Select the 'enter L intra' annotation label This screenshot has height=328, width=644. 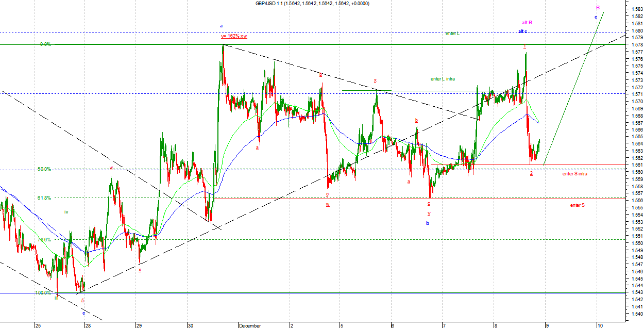pos(442,79)
